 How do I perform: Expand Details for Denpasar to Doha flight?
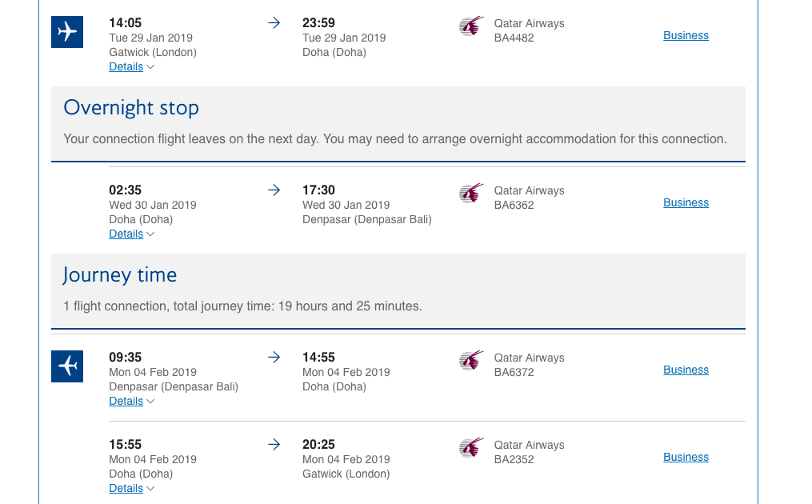click(131, 402)
